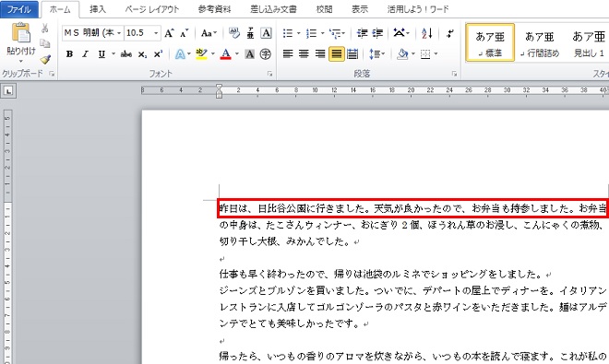Screen dimensions: 609x364
Task: Apply the yellow text highlight color
Action: point(201,54)
